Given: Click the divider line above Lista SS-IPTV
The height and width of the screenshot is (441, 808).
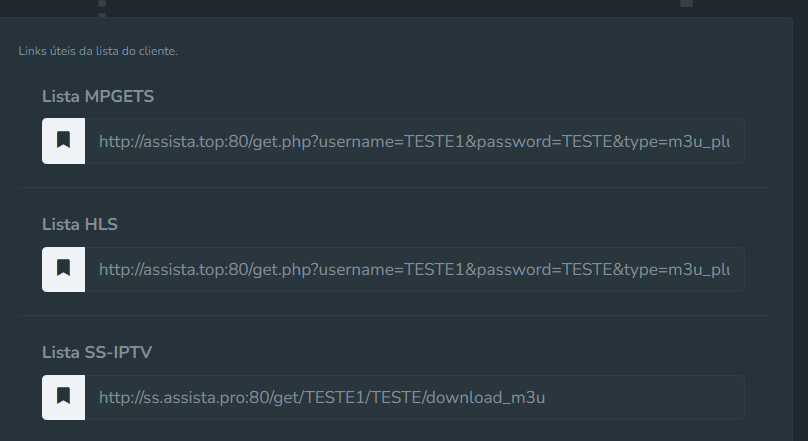Looking at the screenshot, I should pyautogui.click(x=393, y=315).
